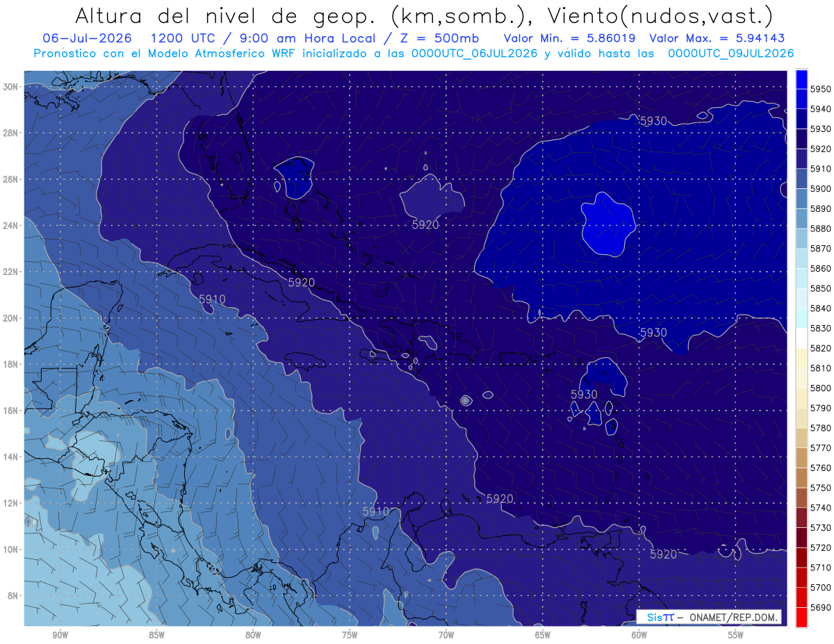834x644 pixels.
Task: Click legend value 5880
Action: (x=820, y=228)
